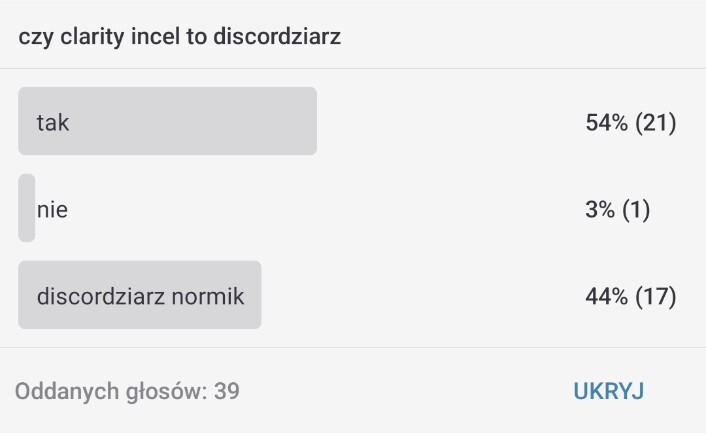Click the (1) vote count

tap(636, 210)
